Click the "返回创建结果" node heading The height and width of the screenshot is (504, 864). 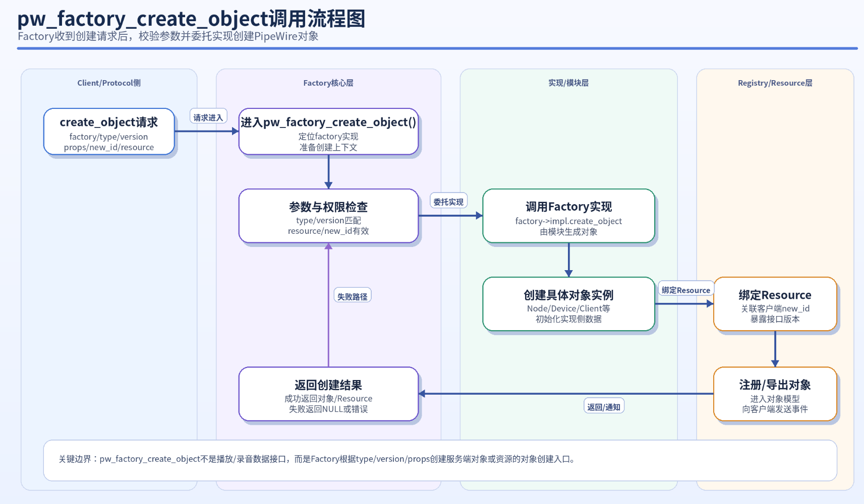tap(328, 385)
